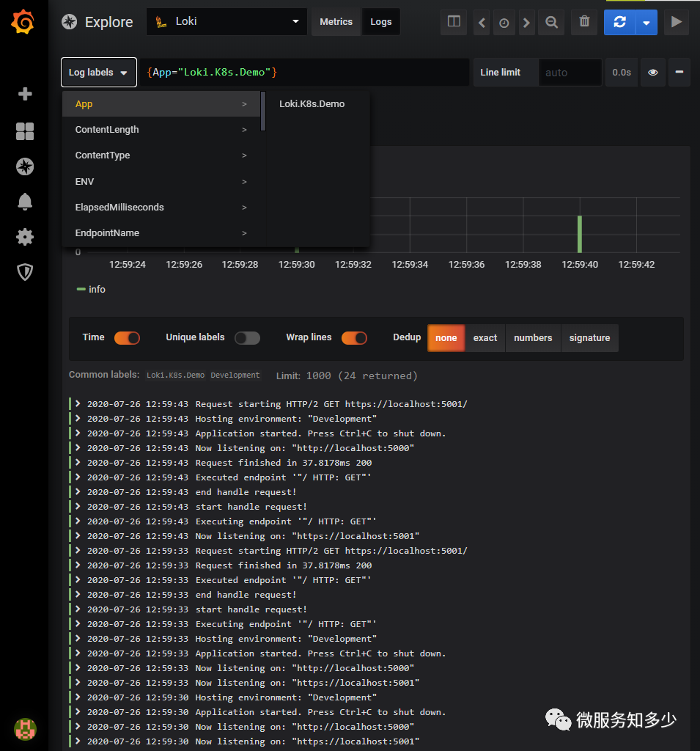Screen dimensions: 700x751
Task: Click the 12:59:30 Application started log line
Action: (320, 712)
